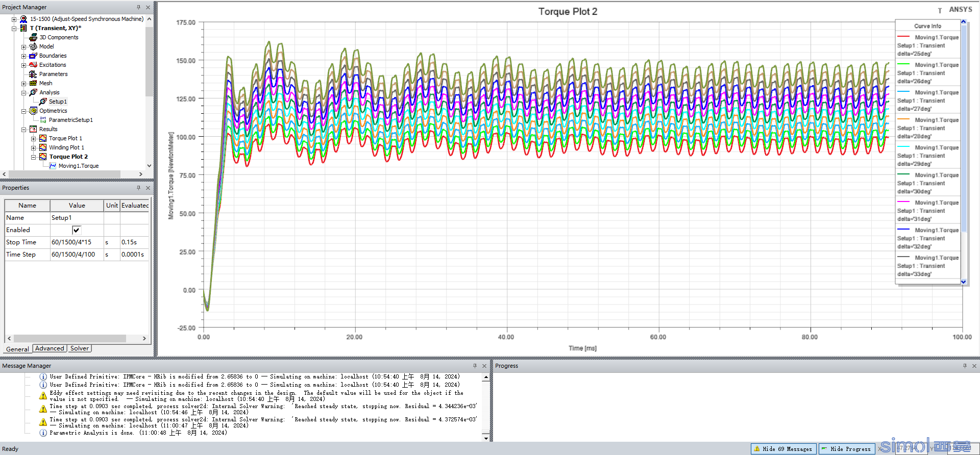The image size is (980, 455).
Task: Click the green delta=26deg curve swatch
Action: [x=903, y=64]
